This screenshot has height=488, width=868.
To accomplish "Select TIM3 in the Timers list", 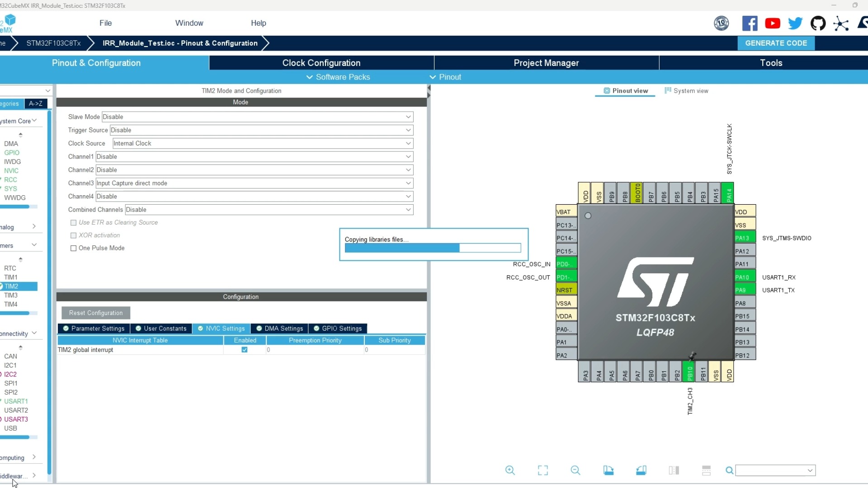I will tap(11, 295).
